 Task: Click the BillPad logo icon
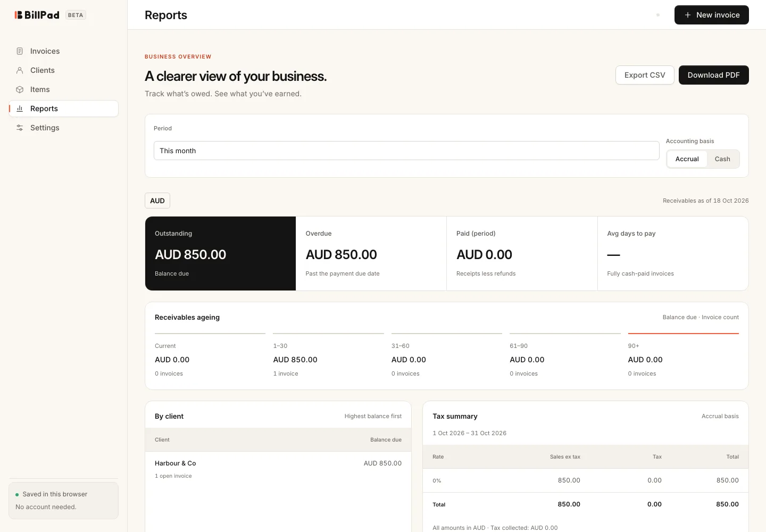click(19, 15)
